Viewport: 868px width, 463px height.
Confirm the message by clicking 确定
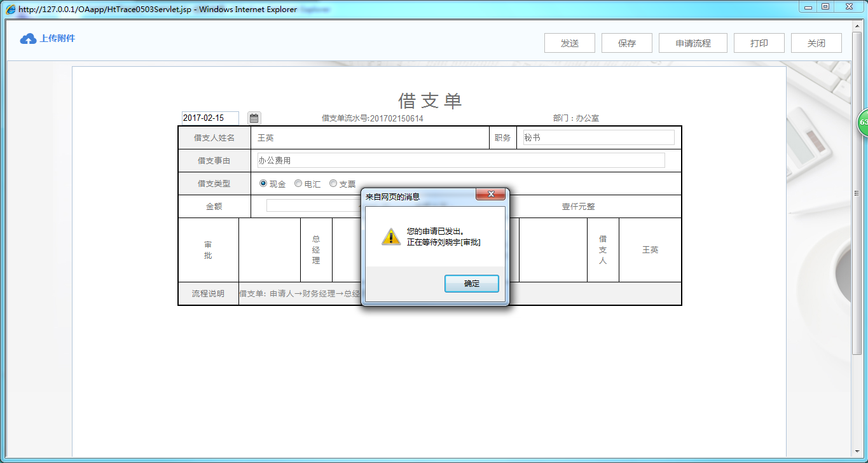471,283
